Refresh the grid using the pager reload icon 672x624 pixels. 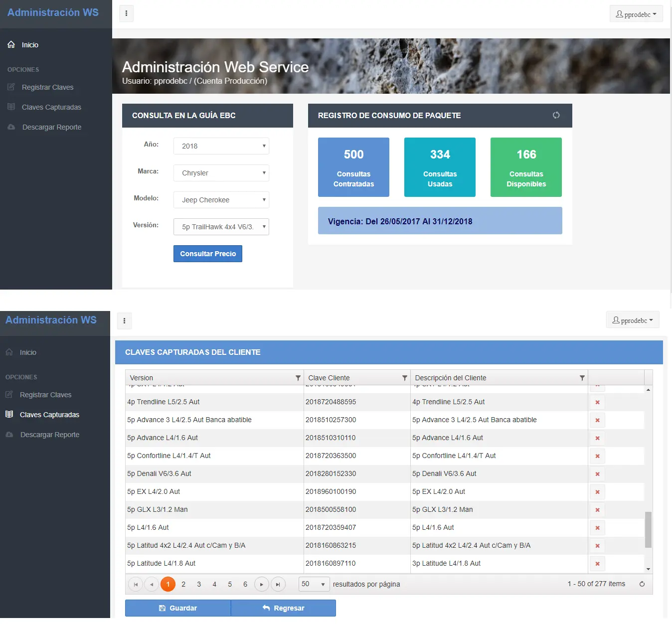[x=642, y=584]
